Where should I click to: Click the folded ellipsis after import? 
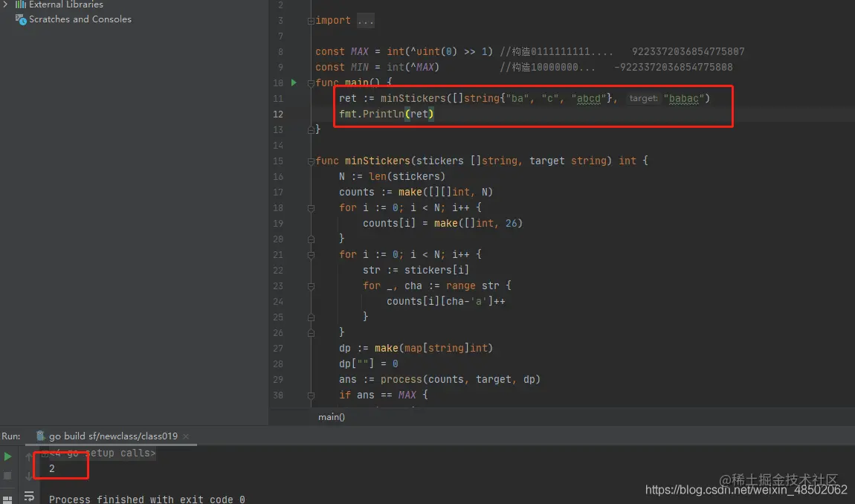365,21
